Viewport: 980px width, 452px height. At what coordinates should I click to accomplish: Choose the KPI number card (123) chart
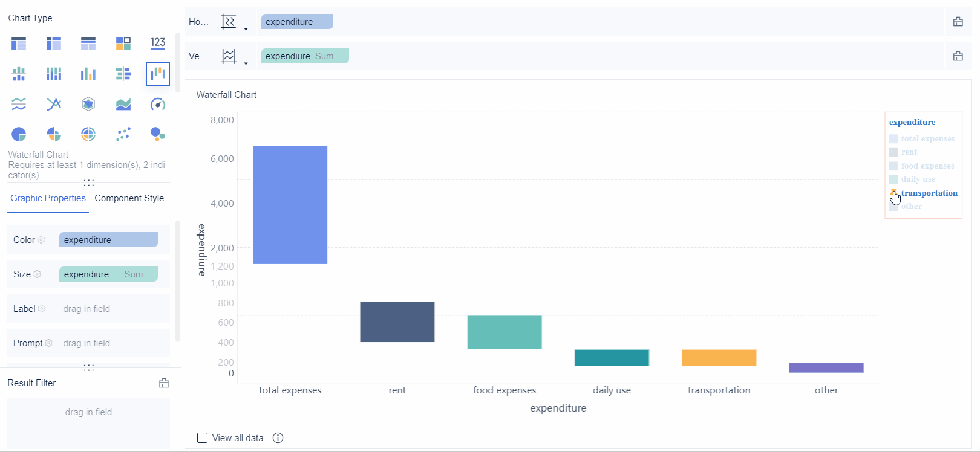(158, 43)
